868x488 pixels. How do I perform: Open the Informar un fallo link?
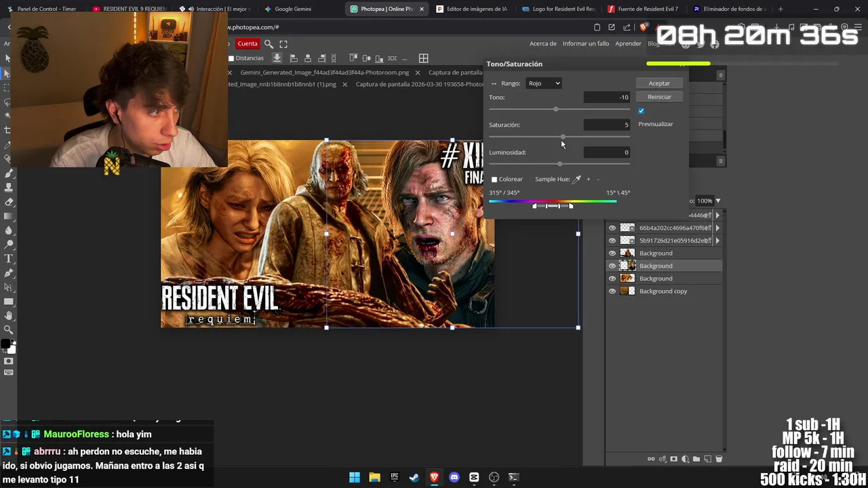pos(586,43)
